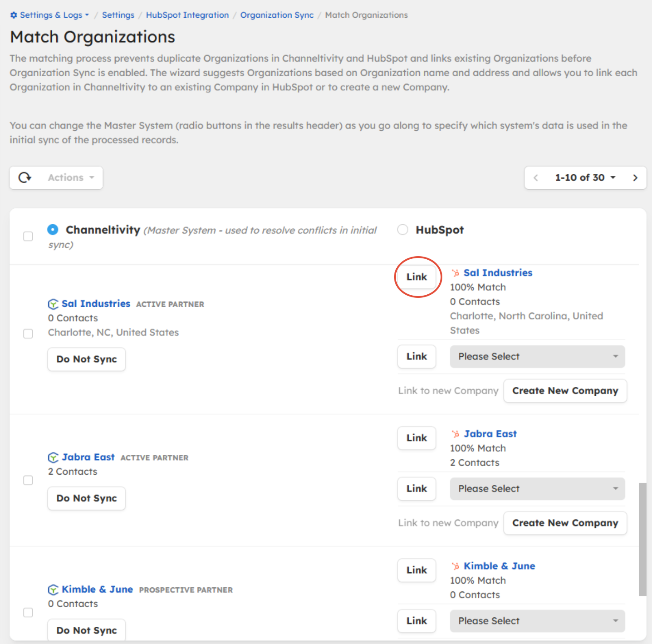Open the HubSpot Integration breadcrumb
652x644 pixels.
[187, 15]
